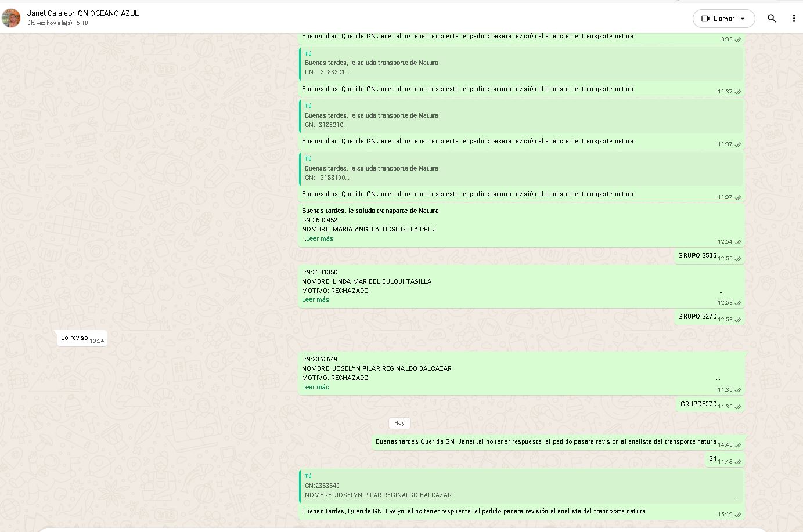Click the 'Lo reviso' received message
The image size is (803, 532).
[x=75, y=338]
